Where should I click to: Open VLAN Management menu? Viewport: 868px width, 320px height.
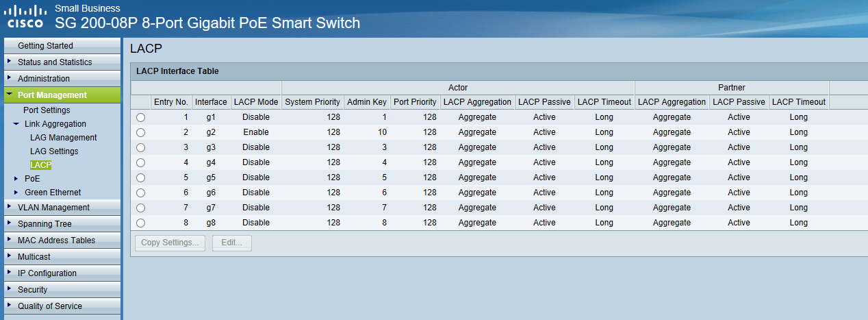click(x=53, y=208)
